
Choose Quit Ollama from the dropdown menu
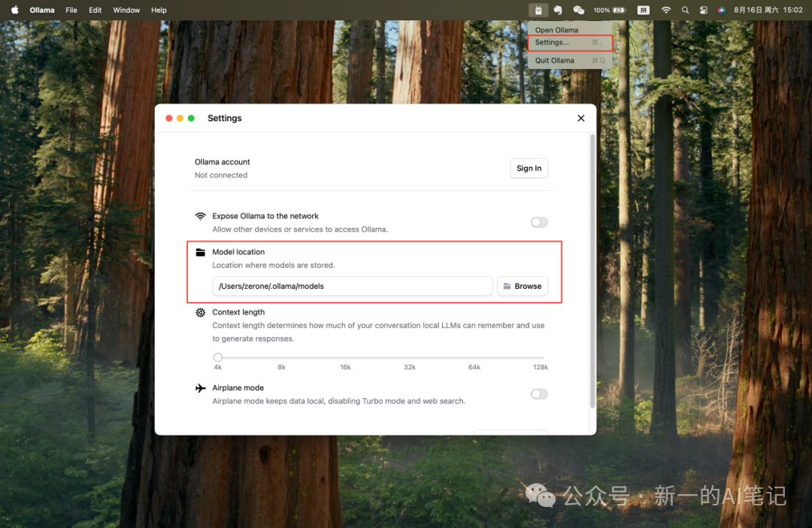click(x=570, y=61)
